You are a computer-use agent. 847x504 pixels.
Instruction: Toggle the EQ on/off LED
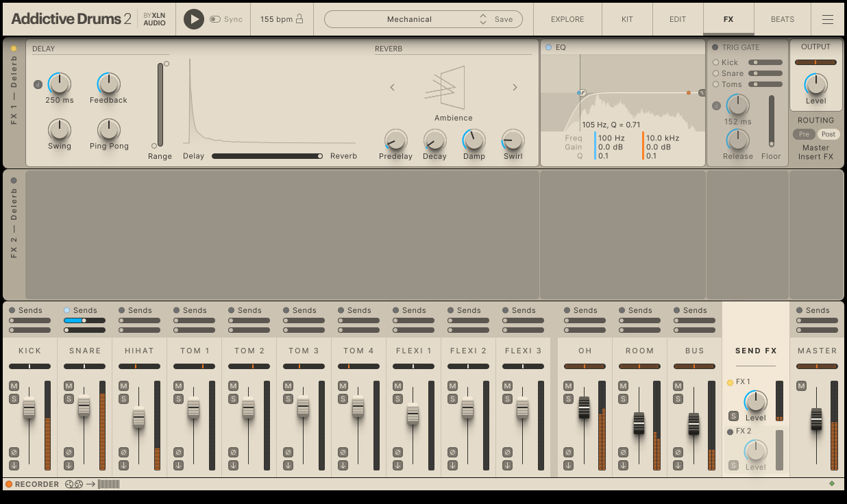[548, 47]
